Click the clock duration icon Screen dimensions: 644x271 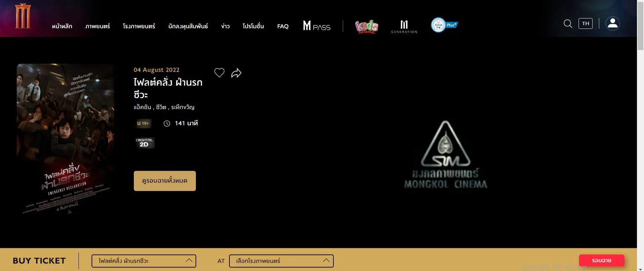(x=167, y=124)
